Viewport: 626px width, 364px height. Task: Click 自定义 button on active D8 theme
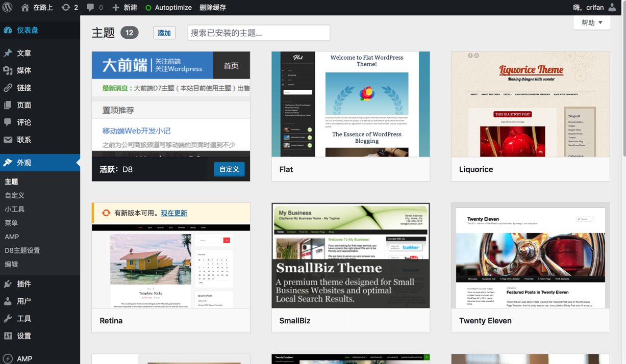point(229,169)
